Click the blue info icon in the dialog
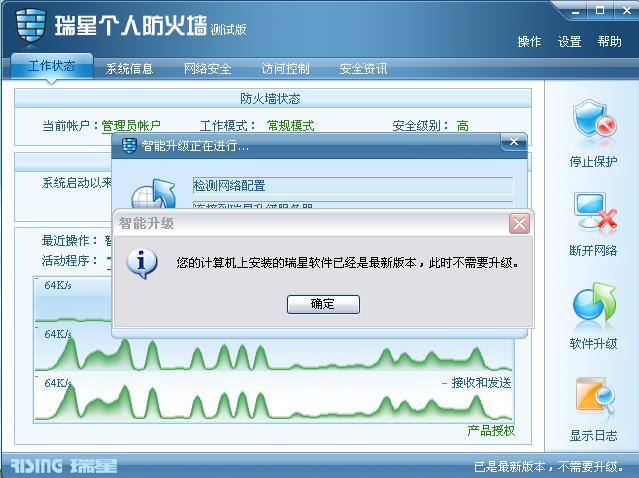This screenshot has width=639, height=478. tap(141, 263)
